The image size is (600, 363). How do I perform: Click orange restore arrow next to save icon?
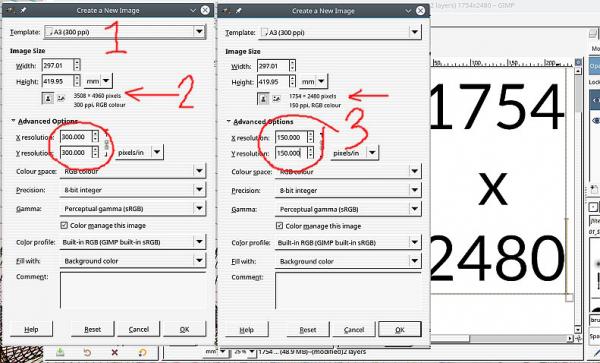point(87,352)
